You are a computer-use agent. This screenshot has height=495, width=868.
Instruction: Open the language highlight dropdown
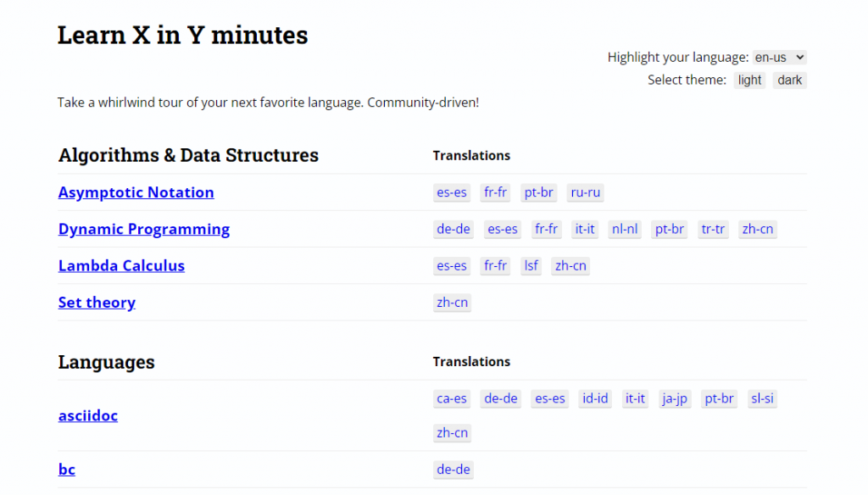[778, 57]
